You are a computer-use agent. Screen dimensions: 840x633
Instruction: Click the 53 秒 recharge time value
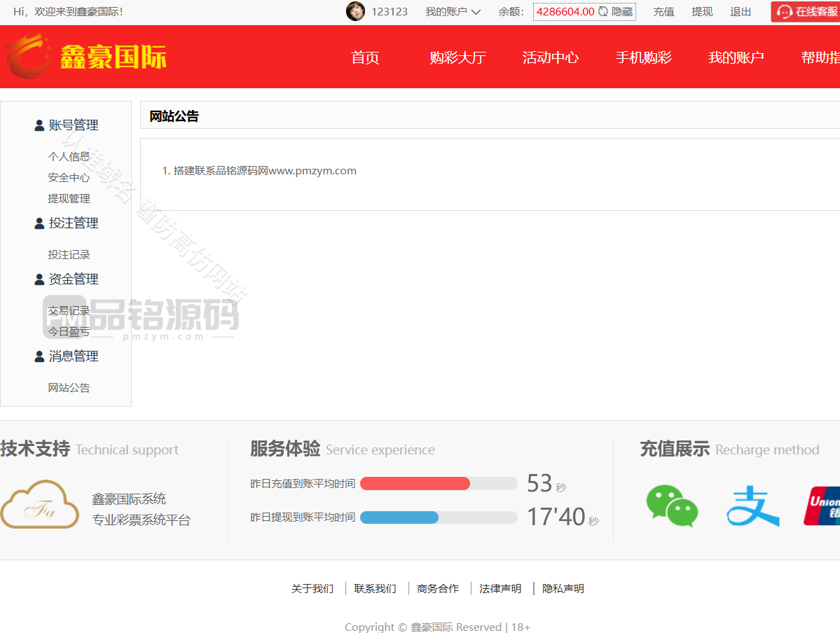point(546,484)
